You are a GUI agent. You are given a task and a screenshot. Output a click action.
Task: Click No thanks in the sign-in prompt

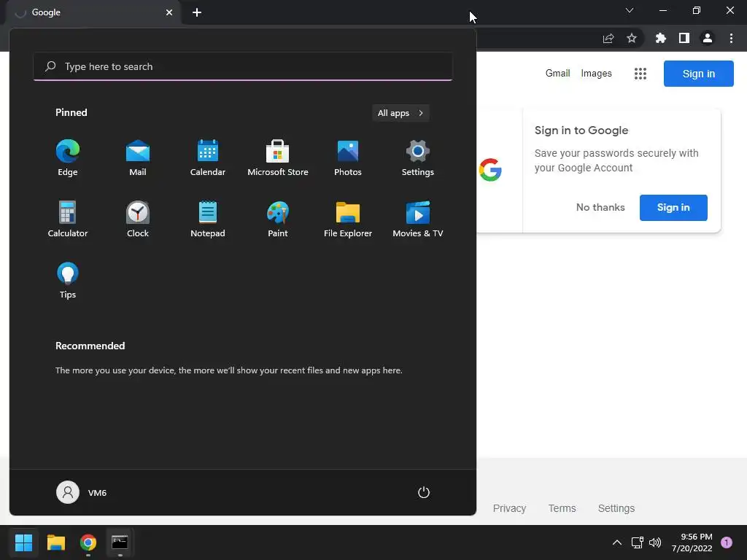600,208
